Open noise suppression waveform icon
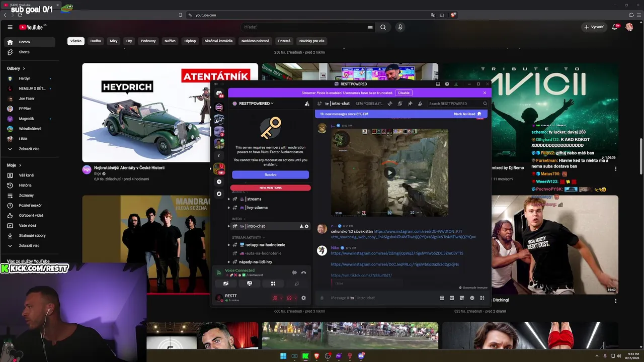Image resolution: width=644 pixels, height=362 pixels. click(x=294, y=273)
